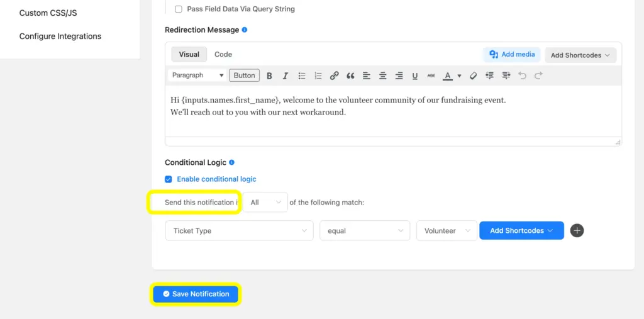Viewport: 644px width, 319px height.
Task: Align text center
Action: pyautogui.click(x=383, y=76)
